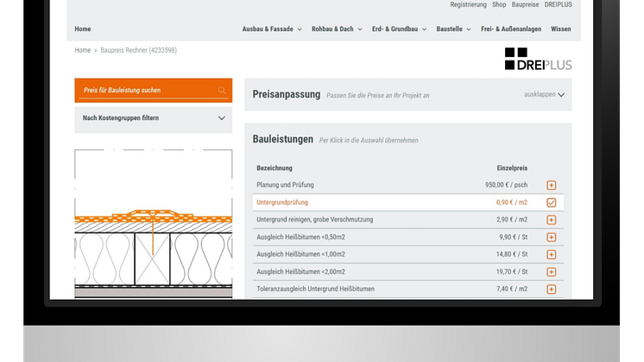Open Ausbau & Fassade menu

click(271, 29)
